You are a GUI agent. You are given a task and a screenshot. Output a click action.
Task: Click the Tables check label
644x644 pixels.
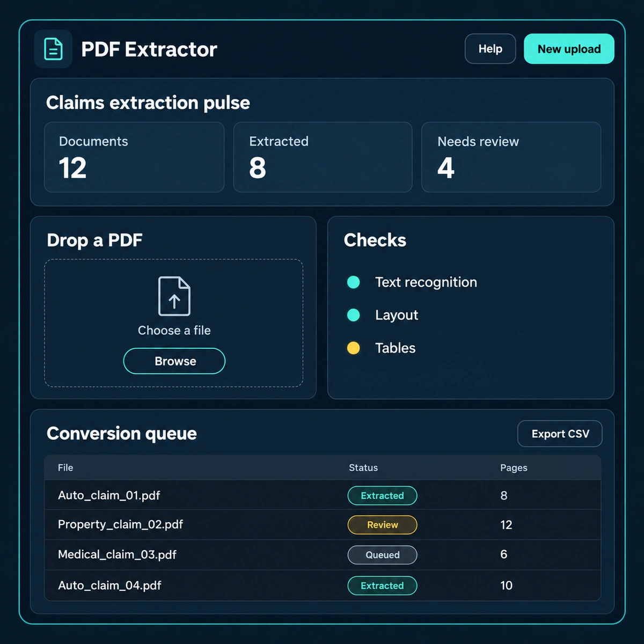396,348
